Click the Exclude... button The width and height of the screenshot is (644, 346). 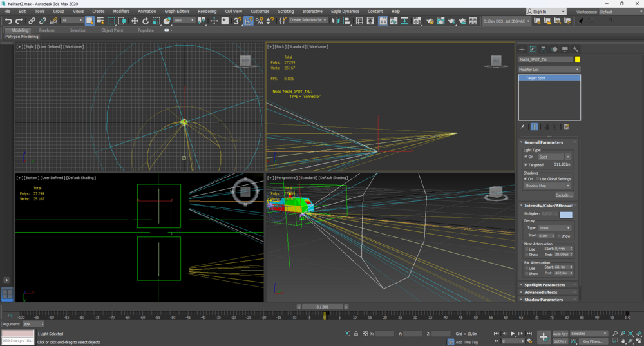click(563, 195)
